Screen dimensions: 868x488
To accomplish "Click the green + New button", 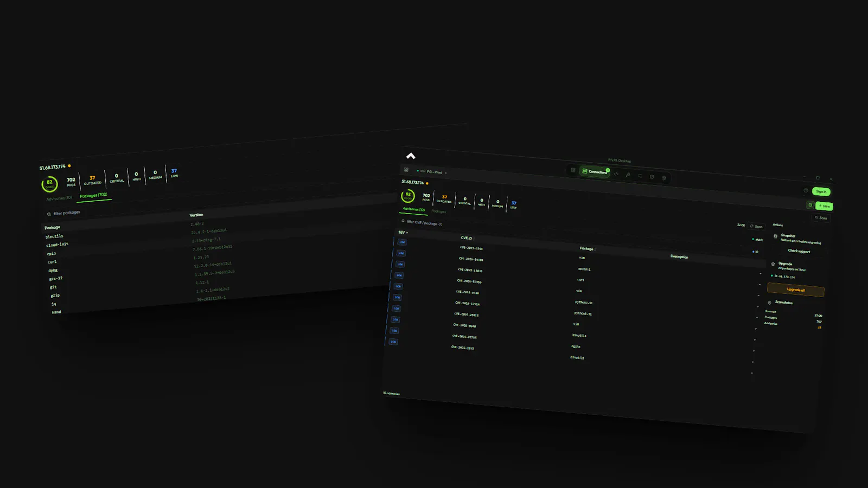I will tap(824, 206).
